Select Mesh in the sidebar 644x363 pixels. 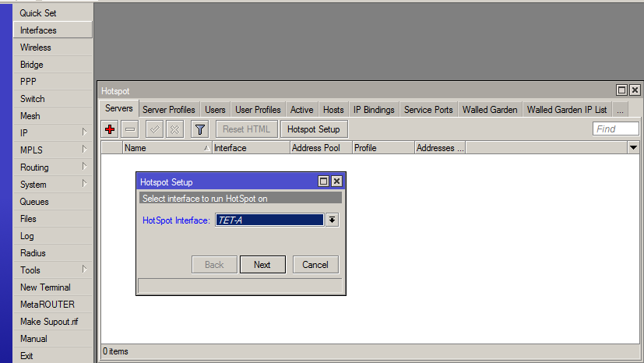(53, 116)
